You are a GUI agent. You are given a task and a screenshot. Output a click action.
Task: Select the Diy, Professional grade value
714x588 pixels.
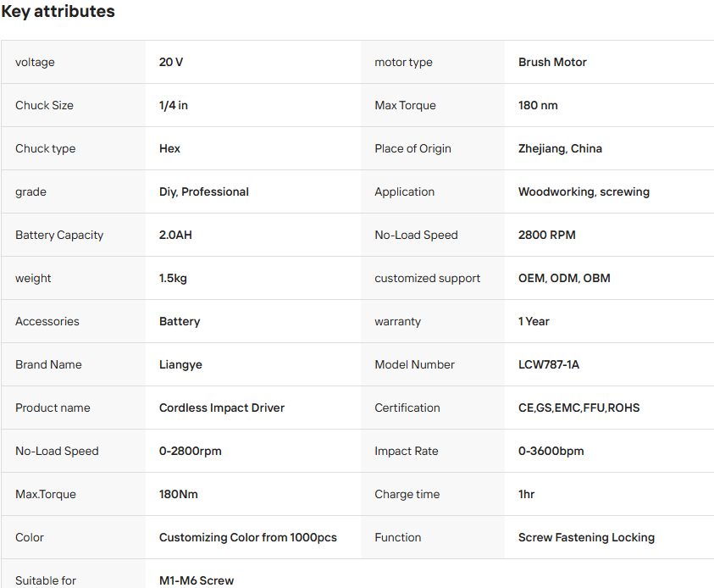pos(204,191)
